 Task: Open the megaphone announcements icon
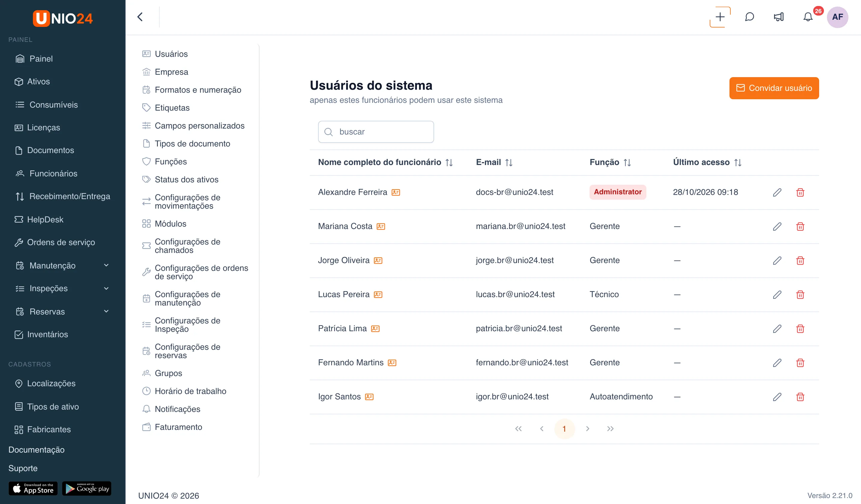[779, 17]
